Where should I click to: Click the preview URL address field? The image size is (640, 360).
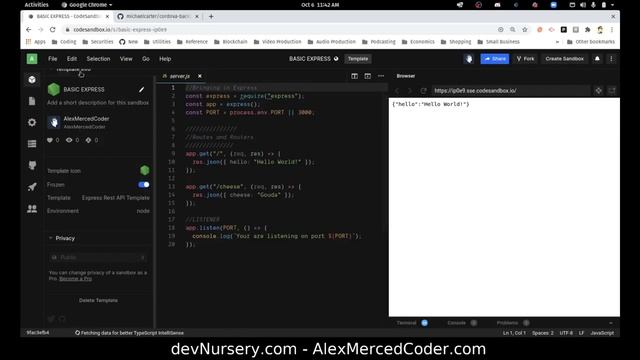pyautogui.click(x=511, y=91)
